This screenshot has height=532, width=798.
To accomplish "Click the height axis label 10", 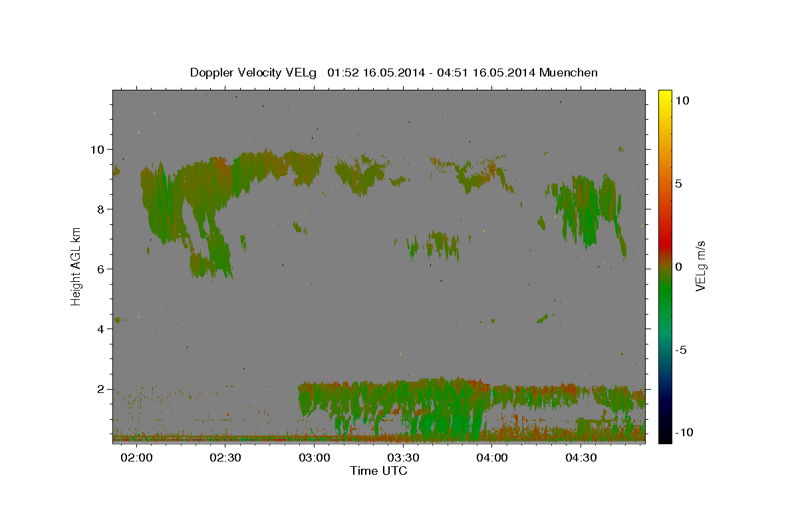I will click(x=98, y=149).
